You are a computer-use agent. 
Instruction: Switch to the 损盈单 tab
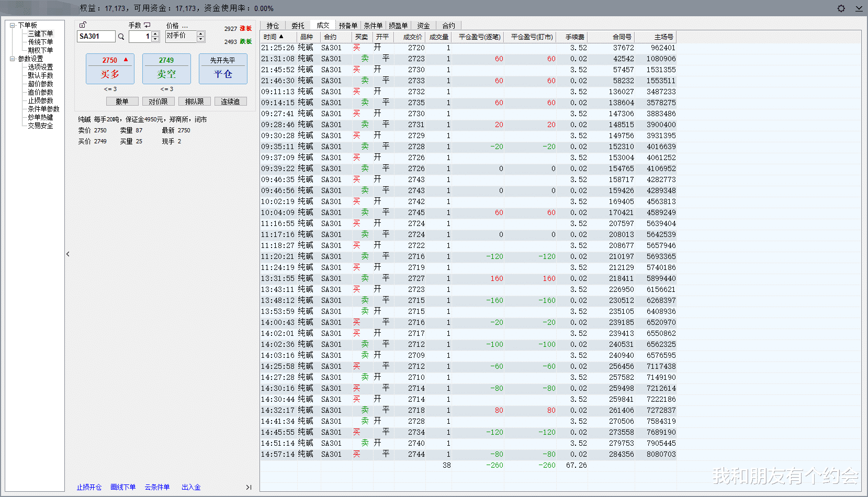398,26
